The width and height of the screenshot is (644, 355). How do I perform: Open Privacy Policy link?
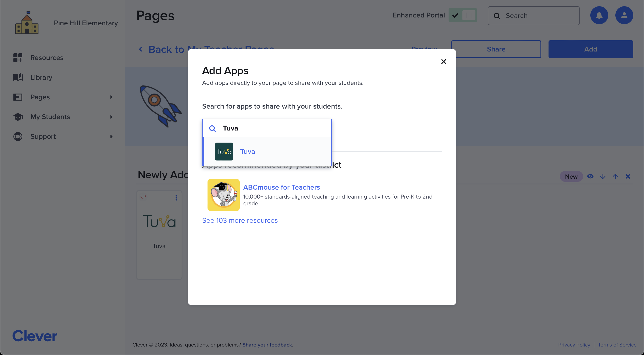(x=574, y=345)
